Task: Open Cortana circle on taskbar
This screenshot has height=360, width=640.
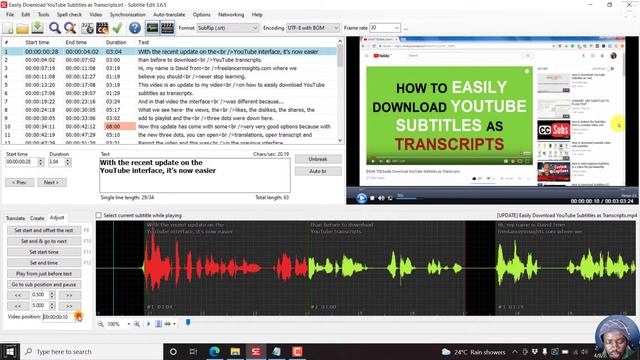Action: point(173,351)
